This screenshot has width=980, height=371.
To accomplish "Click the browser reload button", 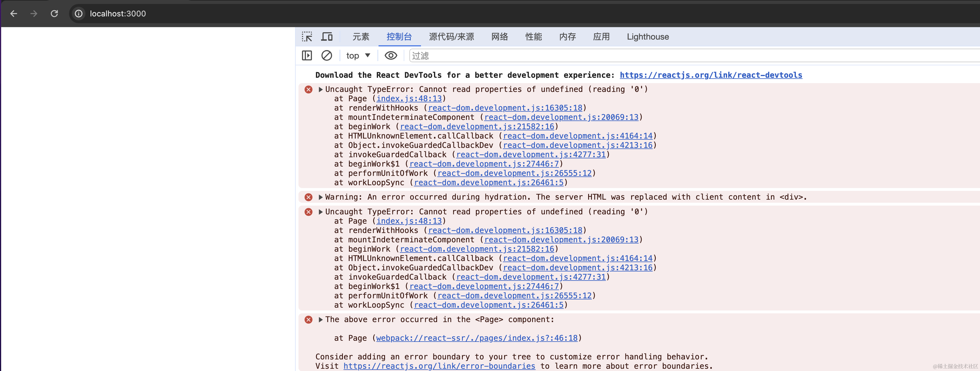I will tap(54, 14).
